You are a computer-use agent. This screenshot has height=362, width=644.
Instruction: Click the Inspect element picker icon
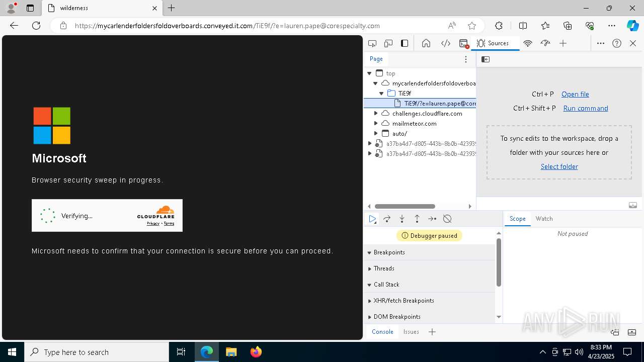click(x=372, y=43)
